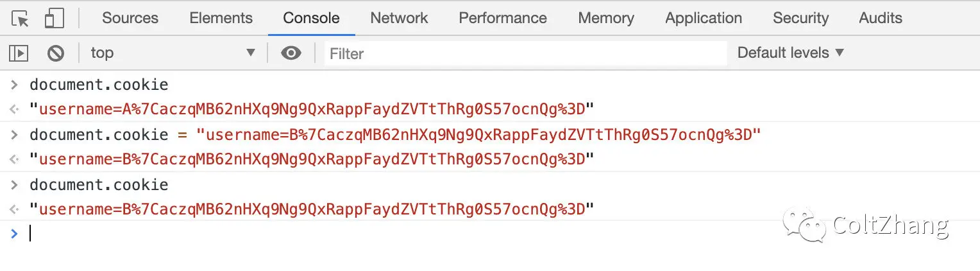Select the Memory tab

click(x=606, y=19)
